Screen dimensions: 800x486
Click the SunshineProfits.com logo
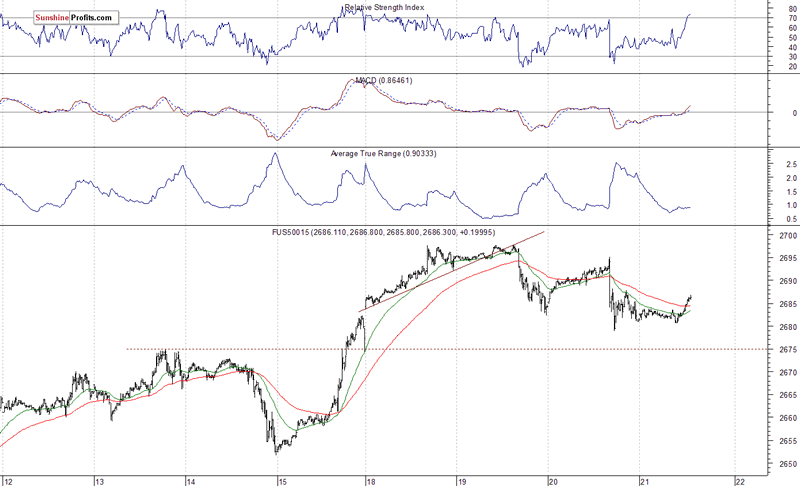tap(61, 18)
